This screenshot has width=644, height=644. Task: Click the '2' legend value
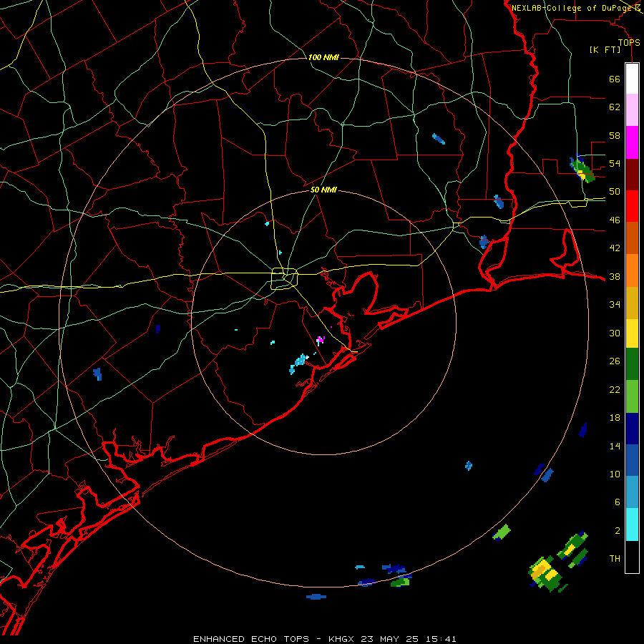click(618, 531)
